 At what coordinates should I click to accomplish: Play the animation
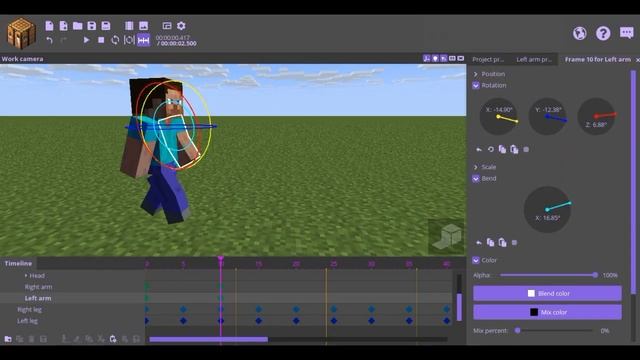tap(86, 40)
